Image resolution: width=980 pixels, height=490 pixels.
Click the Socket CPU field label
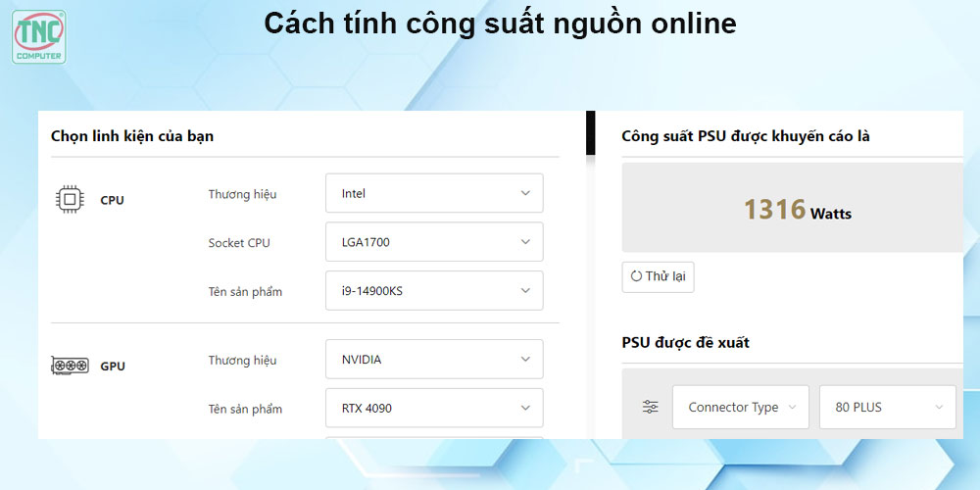tap(239, 243)
